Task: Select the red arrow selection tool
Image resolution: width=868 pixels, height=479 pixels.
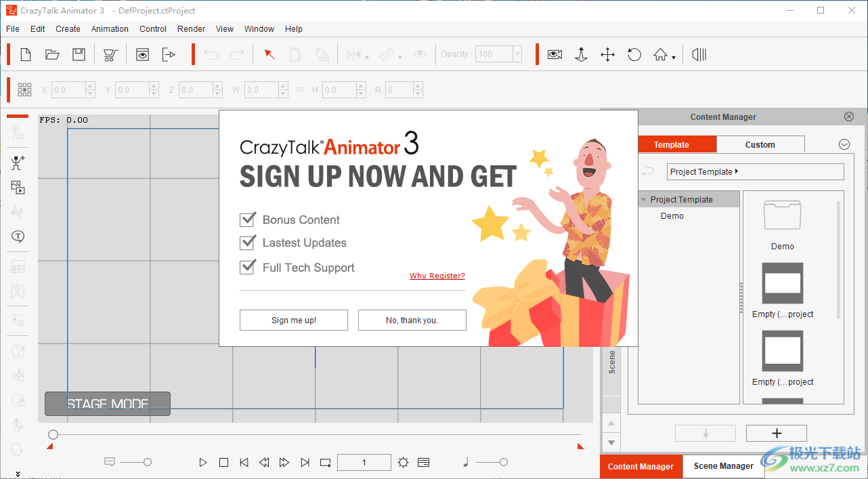Action: 269,54
